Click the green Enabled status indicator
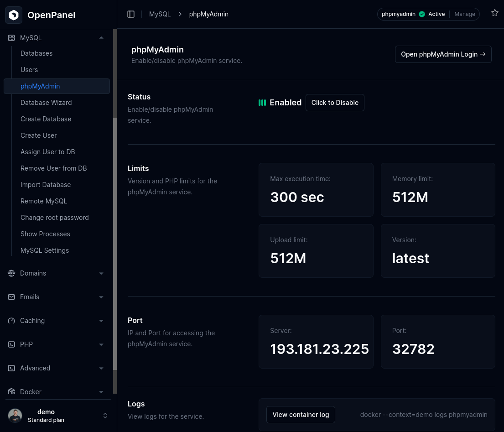 pyautogui.click(x=262, y=103)
